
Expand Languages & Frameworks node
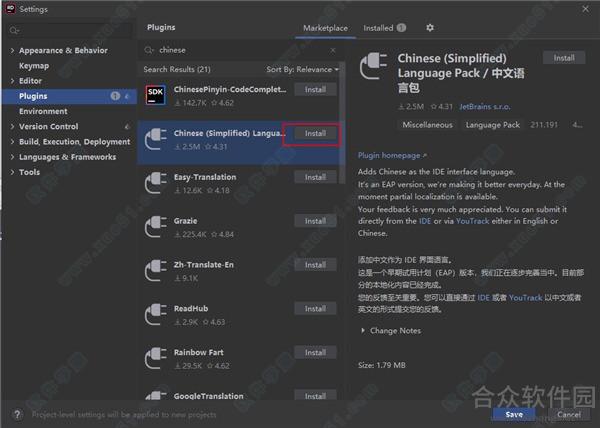pos(12,157)
